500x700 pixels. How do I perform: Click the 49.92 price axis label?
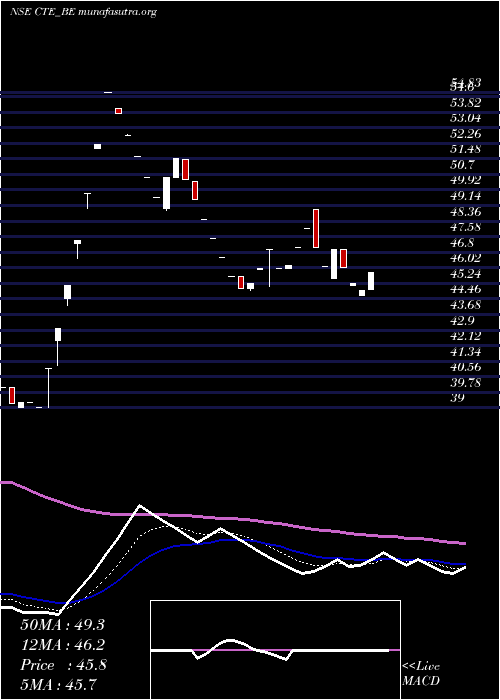tap(466, 180)
